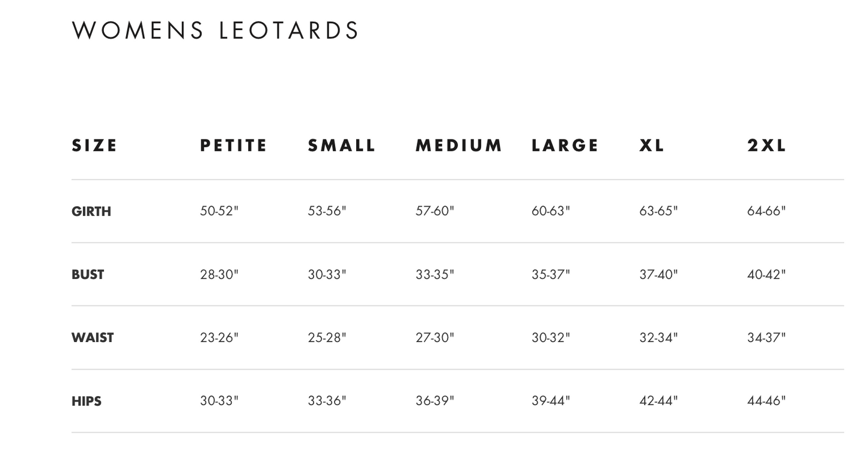Select the XL waist value 32-34"

click(658, 337)
